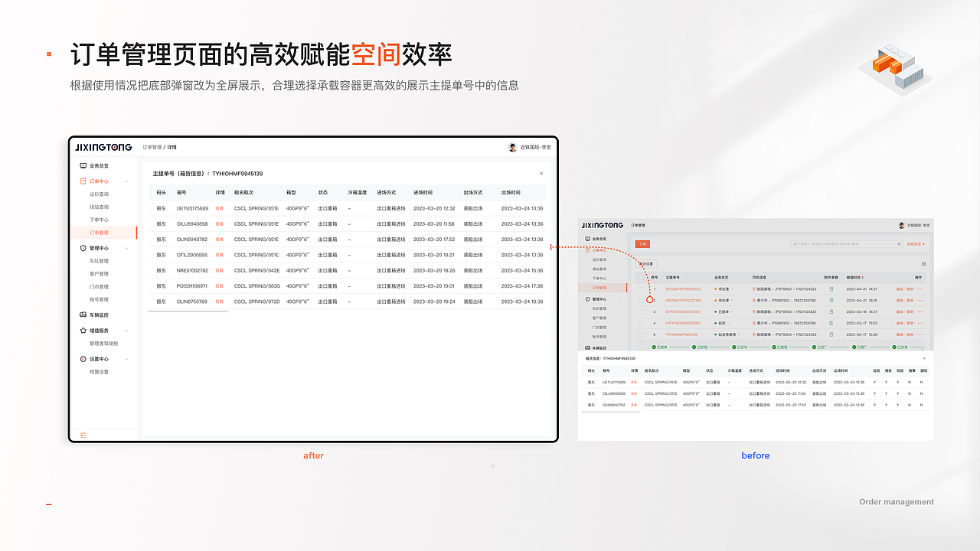This screenshot has width=980, height=551.
Task: Click the user avatar in the before mockup header
Action: (900, 226)
